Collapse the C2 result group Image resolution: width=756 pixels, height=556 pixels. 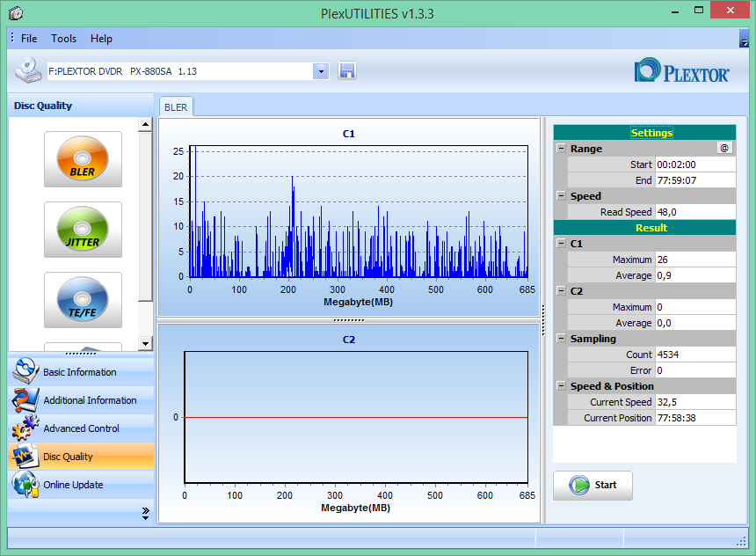point(561,290)
